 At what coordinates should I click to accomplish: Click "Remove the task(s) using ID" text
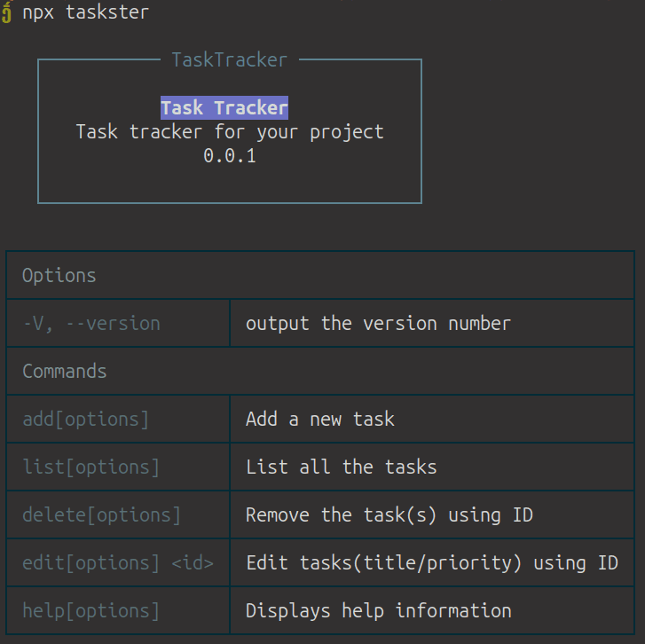pyautogui.click(x=389, y=515)
